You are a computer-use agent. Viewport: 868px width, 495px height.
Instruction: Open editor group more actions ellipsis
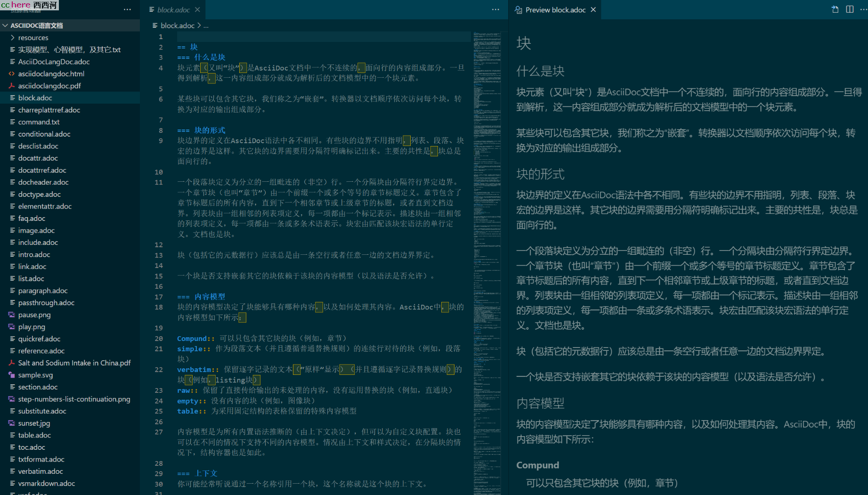point(495,9)
